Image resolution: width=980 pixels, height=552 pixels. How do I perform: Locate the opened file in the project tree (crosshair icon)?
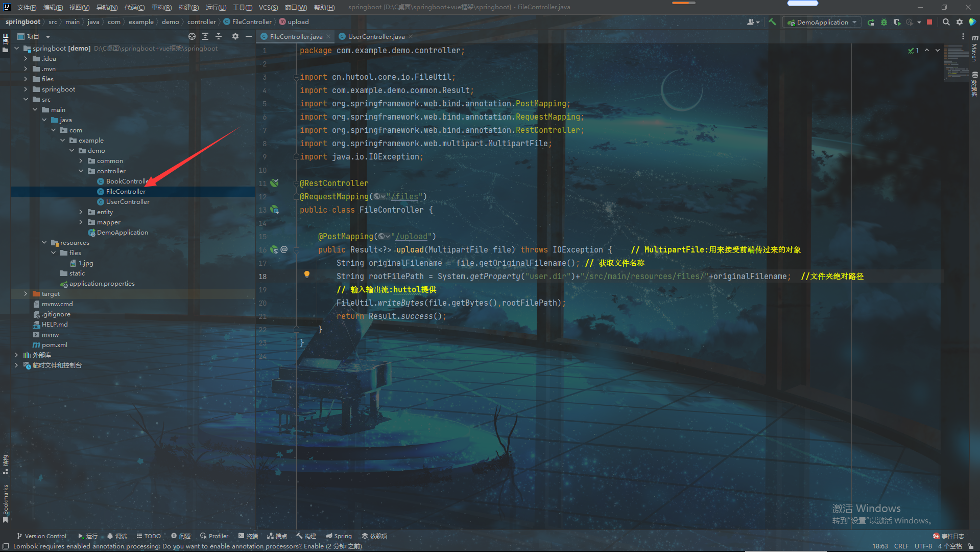(192, 36)
